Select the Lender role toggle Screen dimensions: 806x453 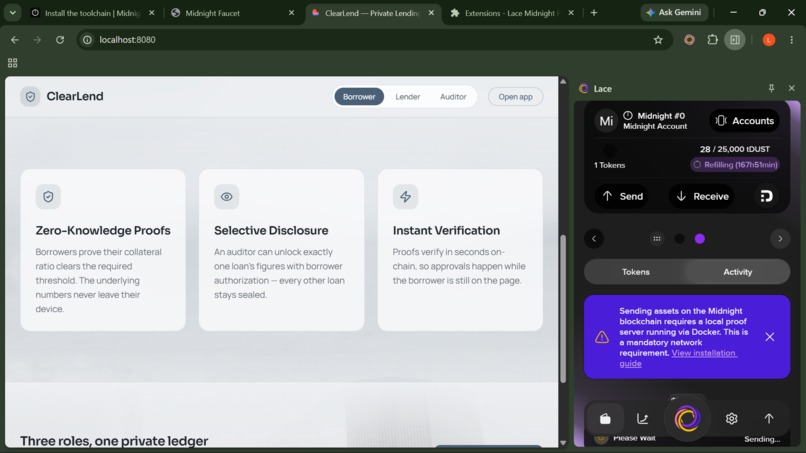click(x=408, y=97)
